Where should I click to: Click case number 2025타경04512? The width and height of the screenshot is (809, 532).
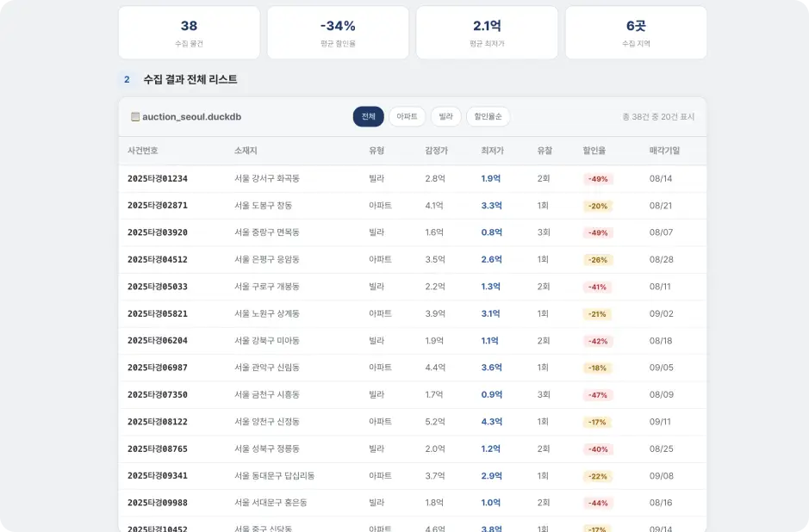[x=158, y=260]
